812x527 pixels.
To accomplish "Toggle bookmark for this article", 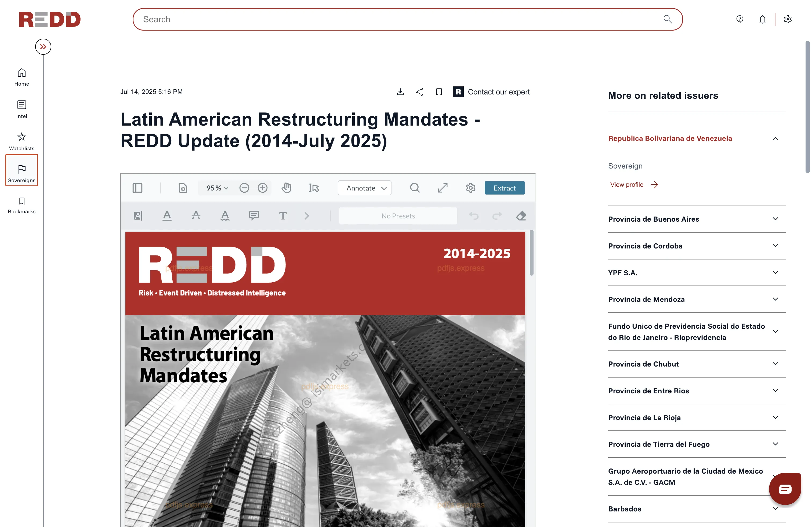I will (439, 92).
